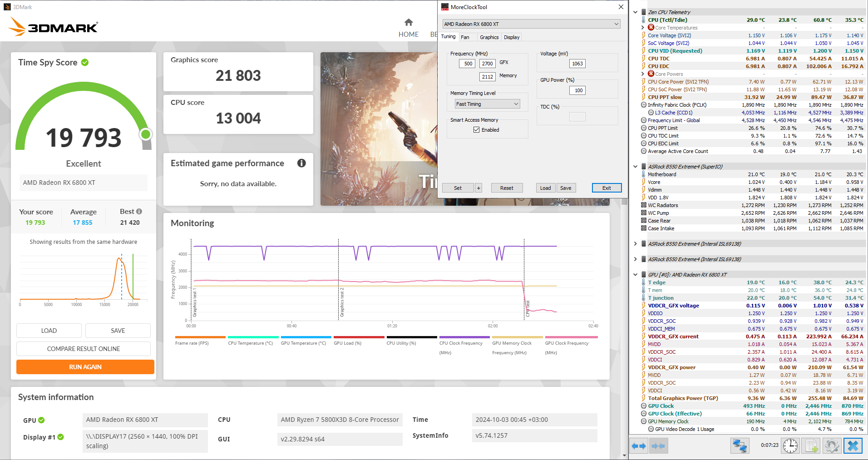The image size is (868, 460).
Task: Toggle GPU Load (%) series in Monitoring legend
Action: 359,341
